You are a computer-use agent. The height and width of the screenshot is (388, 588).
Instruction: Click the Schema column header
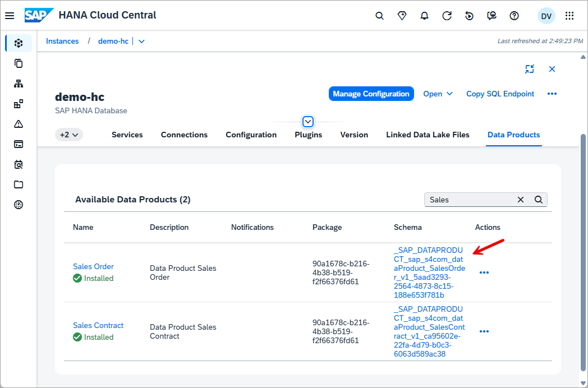(x=408, y=227)
